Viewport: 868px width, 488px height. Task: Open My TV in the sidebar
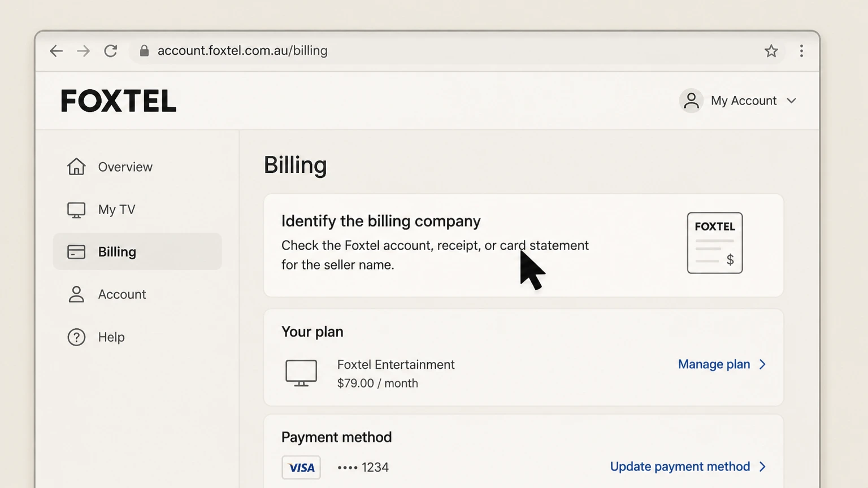coord(138,210)
